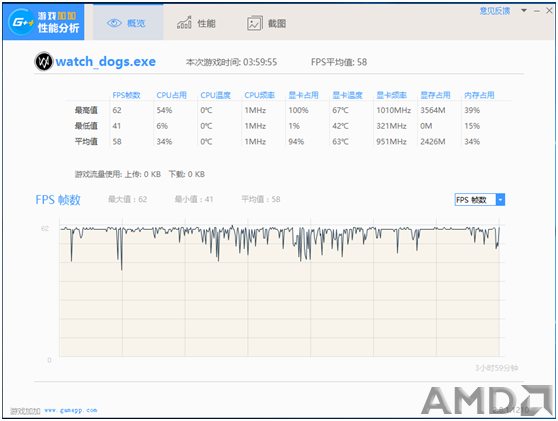Click the FPS 帧数 chart heading

click(58, 200)
